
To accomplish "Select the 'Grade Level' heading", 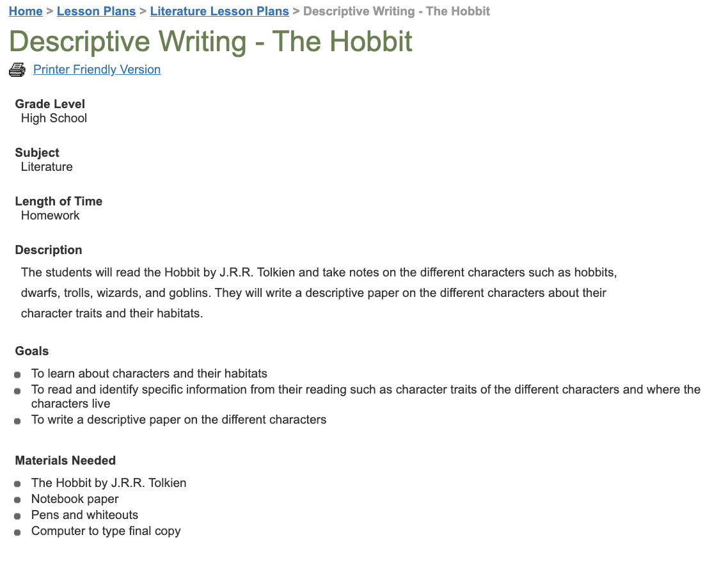I will (50, 104).
